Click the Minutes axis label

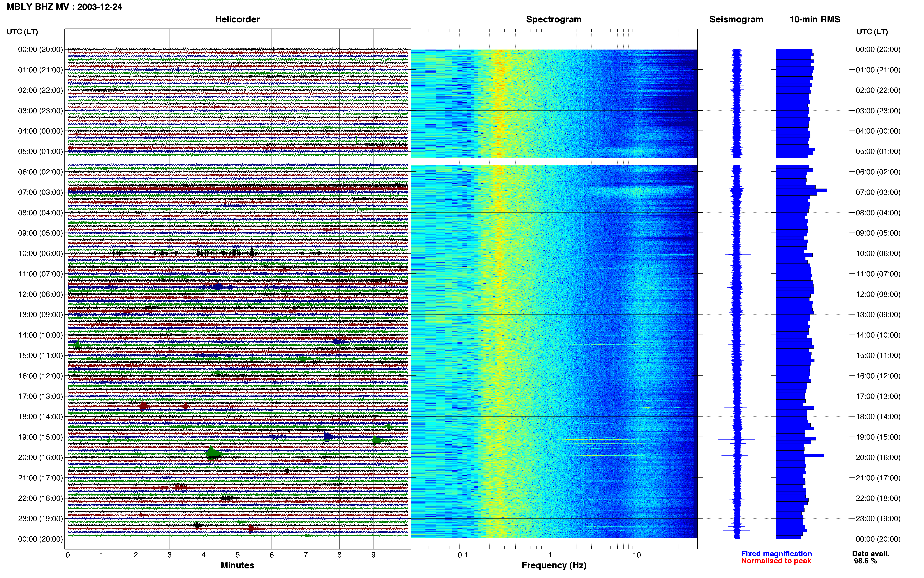coord(237,565)
